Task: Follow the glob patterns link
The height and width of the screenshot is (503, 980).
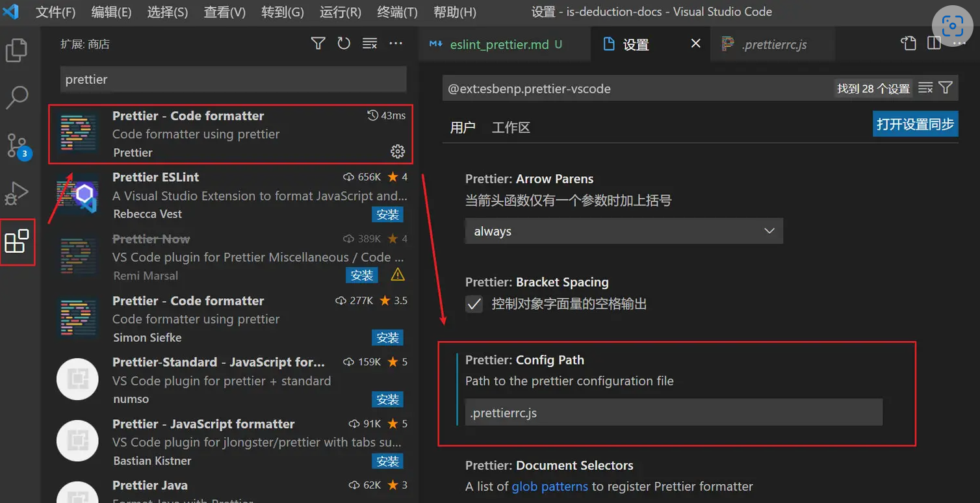Action: tap(550, 487)
